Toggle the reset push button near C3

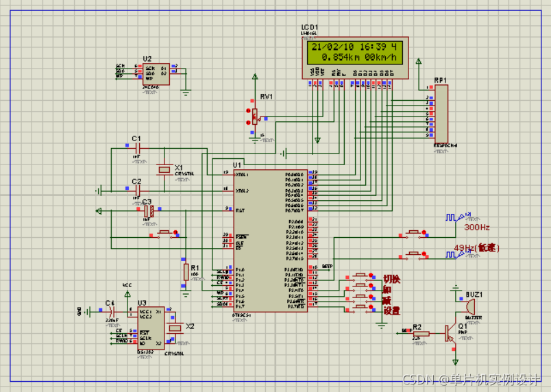click(x=164, y=234)
